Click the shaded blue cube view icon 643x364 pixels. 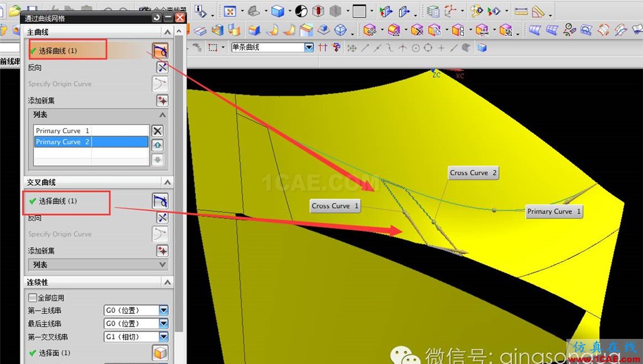(278, 11)
